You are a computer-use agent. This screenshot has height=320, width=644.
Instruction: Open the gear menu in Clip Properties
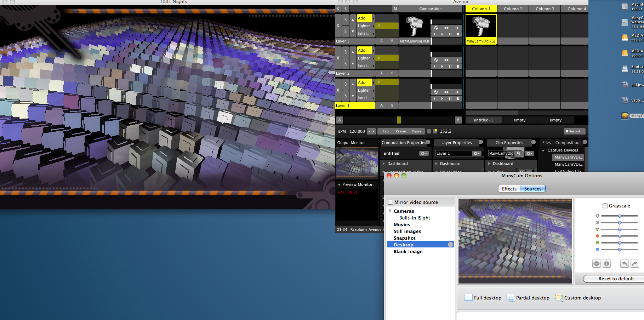point(530,153)
